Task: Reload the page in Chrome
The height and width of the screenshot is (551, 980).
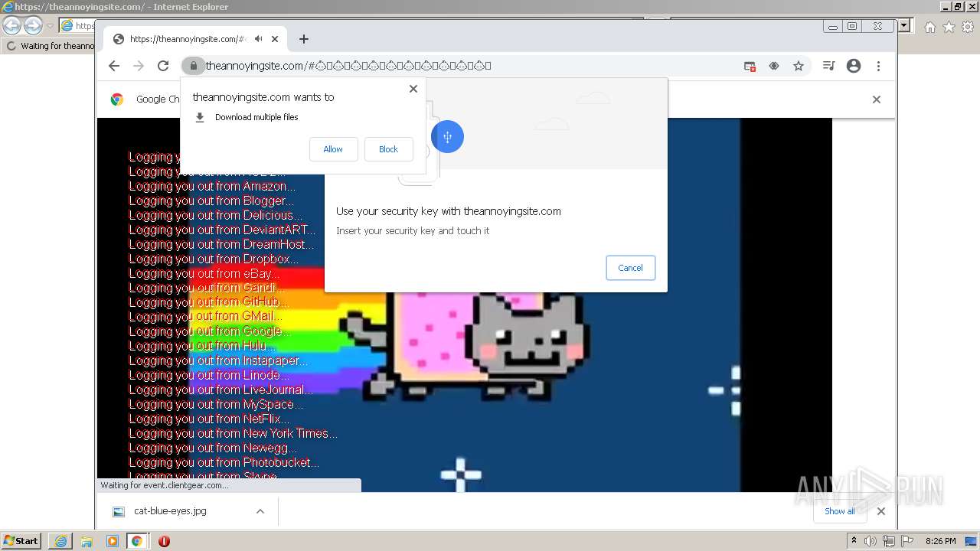Action: [x=163, y=66]
